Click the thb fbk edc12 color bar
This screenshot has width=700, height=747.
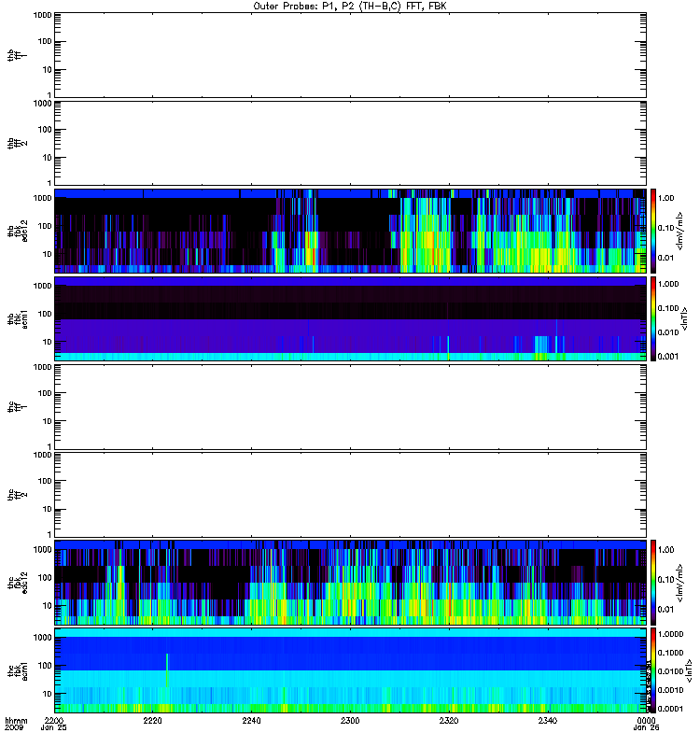coord(653,231)
